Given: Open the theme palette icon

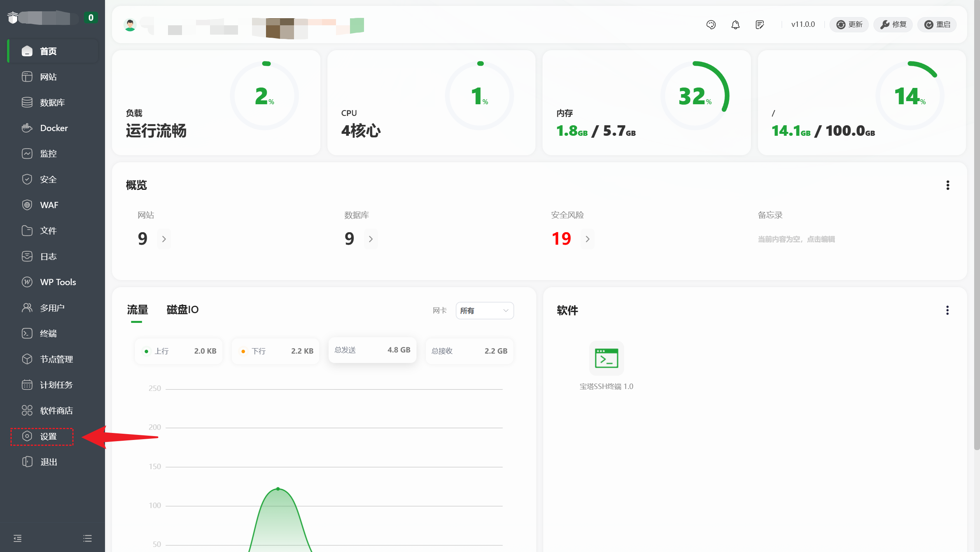Looking at the screenshot, I should [711, 25].
